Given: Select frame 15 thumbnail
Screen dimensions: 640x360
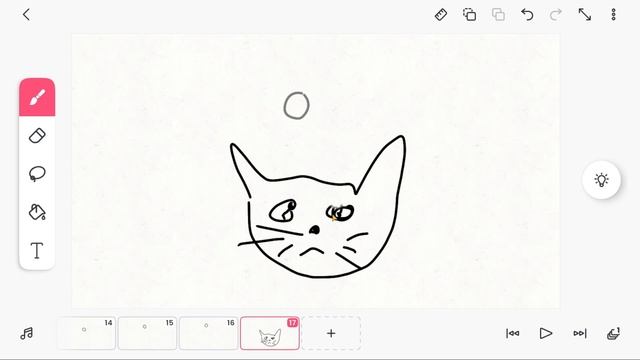Looking at the screenshot, I should click(x=147, y=333).
